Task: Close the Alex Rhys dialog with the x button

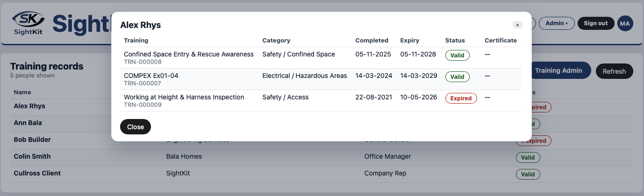Action: pyautogui.click(x=517, y=25)
